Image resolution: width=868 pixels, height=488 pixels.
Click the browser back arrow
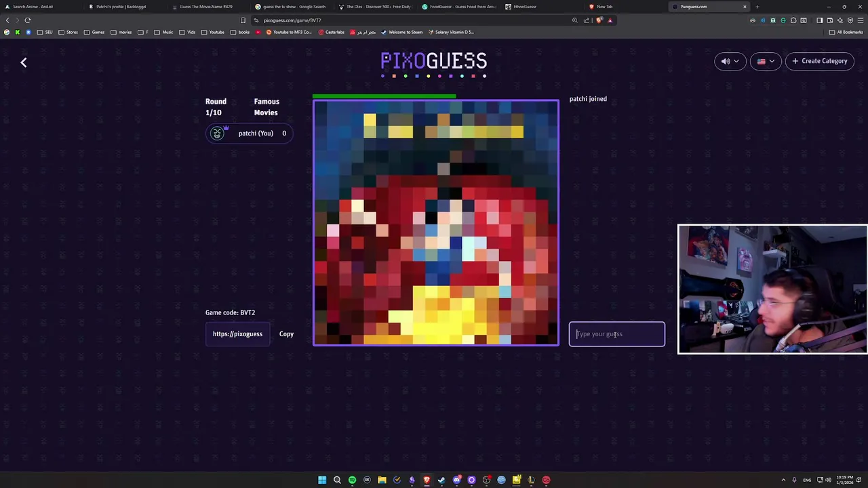click(7, 20)
